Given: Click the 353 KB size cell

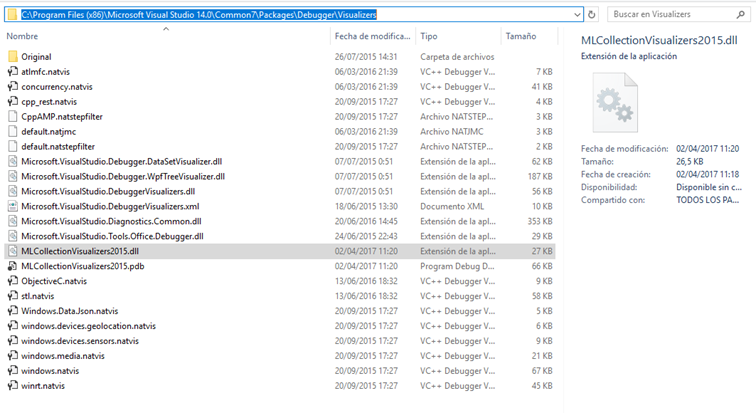Looking at the screenshot, I should click(x=540, y=221).
